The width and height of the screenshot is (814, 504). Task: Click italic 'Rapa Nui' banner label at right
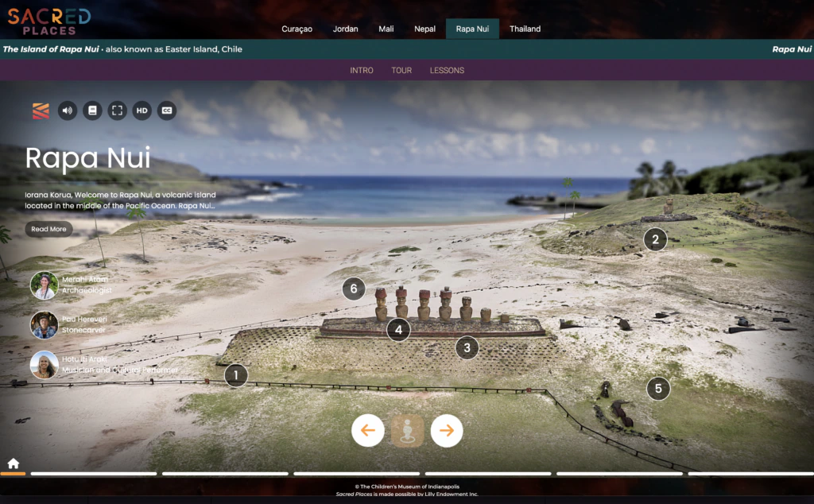coord(791,49)
